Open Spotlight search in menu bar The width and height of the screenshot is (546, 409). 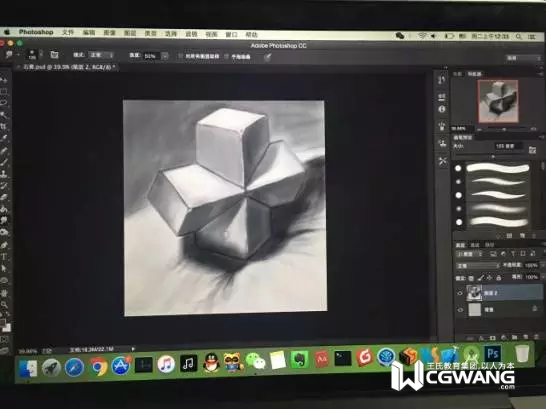[519, 36]
